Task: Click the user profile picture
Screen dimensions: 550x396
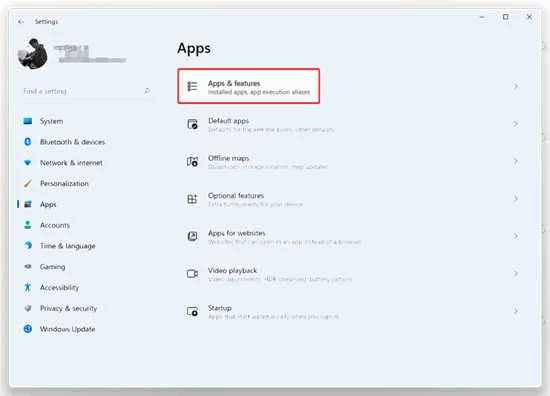Action: 33,54
